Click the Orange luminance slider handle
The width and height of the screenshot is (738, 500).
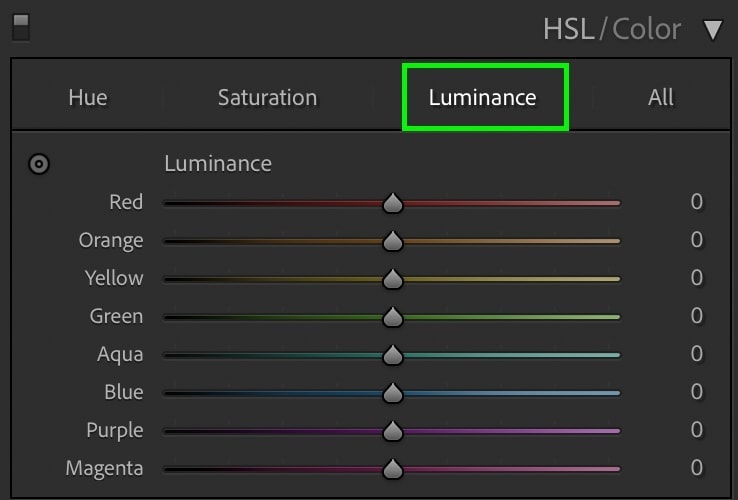click(393, 241)
